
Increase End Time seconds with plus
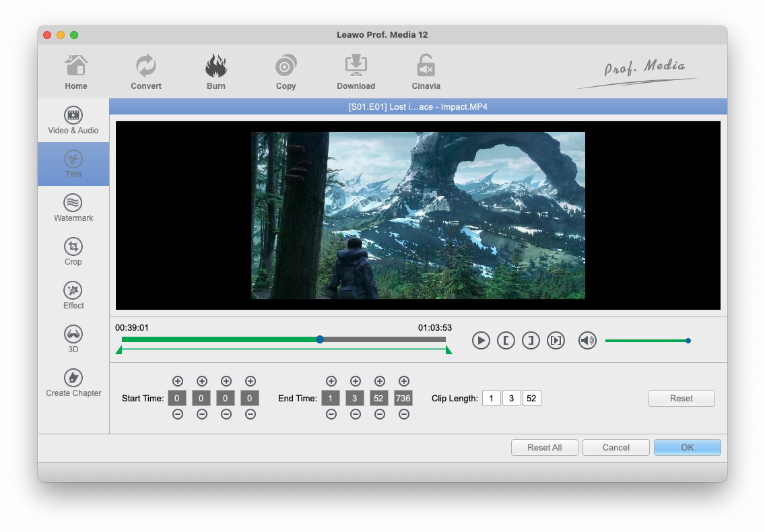[x=380, y=381]
